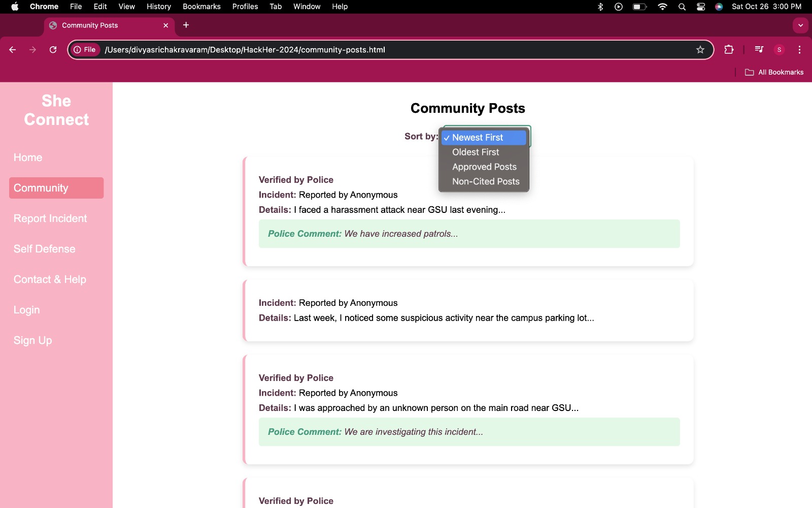Click the GSU harassment attack post details
This screenshot has width=812, height=508.
pos(382,210)
